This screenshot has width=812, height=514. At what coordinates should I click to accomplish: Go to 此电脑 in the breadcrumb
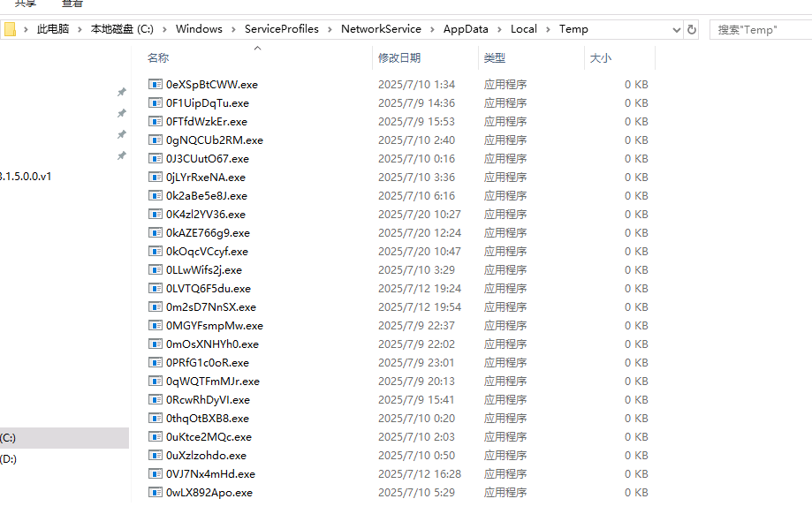coord(52,29)
